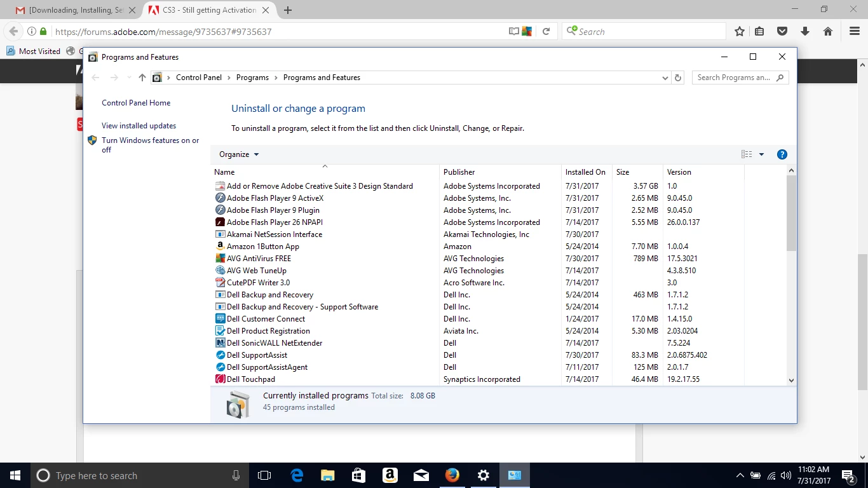Click the program list scroll down arrow
This screenshot has height=488, width=868.
(x=791, y=381)
